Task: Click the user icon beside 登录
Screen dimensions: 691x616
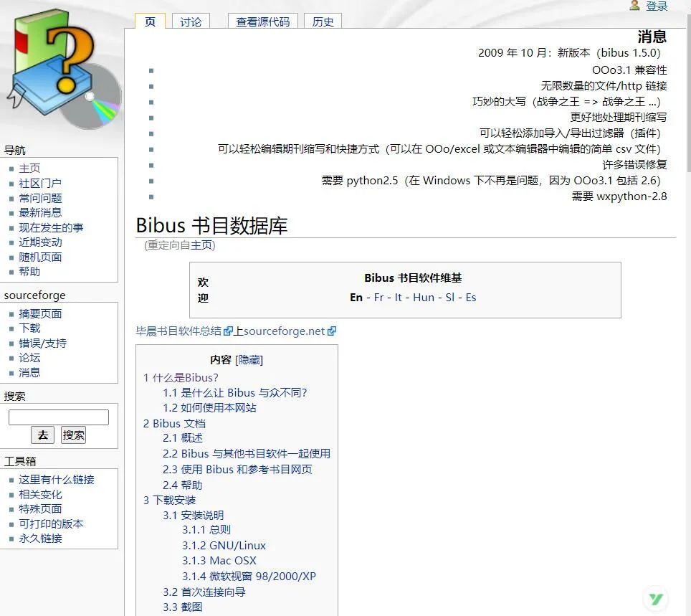Action: [634, 5]
